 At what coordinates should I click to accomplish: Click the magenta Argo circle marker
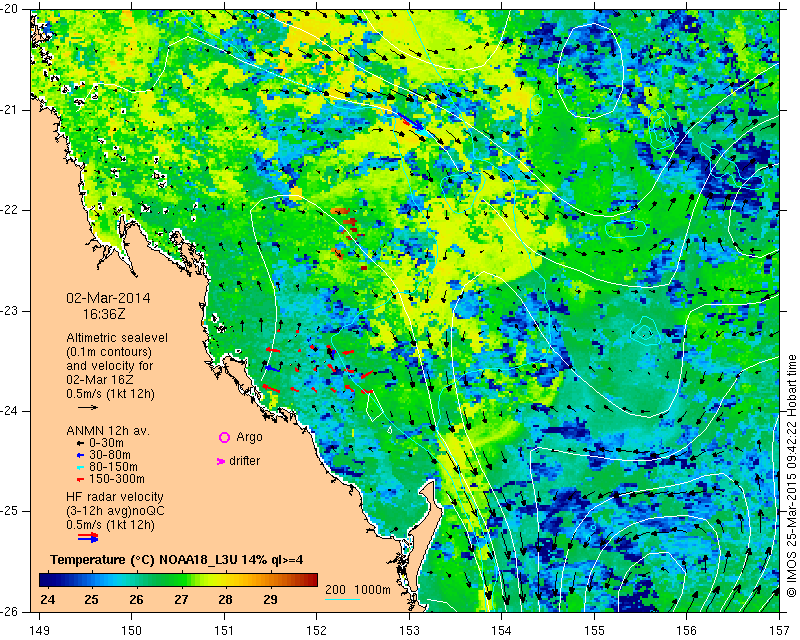(x=224, y=437)
